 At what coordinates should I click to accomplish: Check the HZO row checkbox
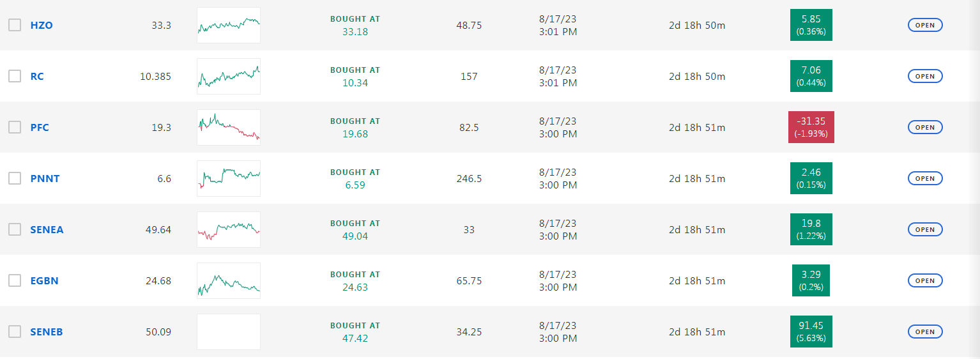tap(15, 25)
